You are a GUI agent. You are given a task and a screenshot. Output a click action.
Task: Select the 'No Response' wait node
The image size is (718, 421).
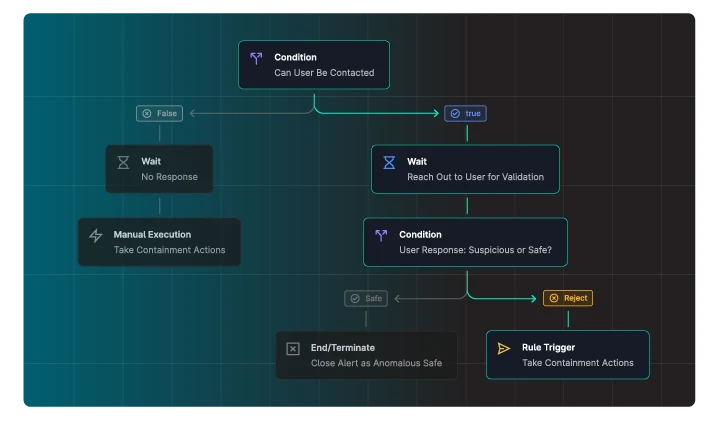click(159, 169)
